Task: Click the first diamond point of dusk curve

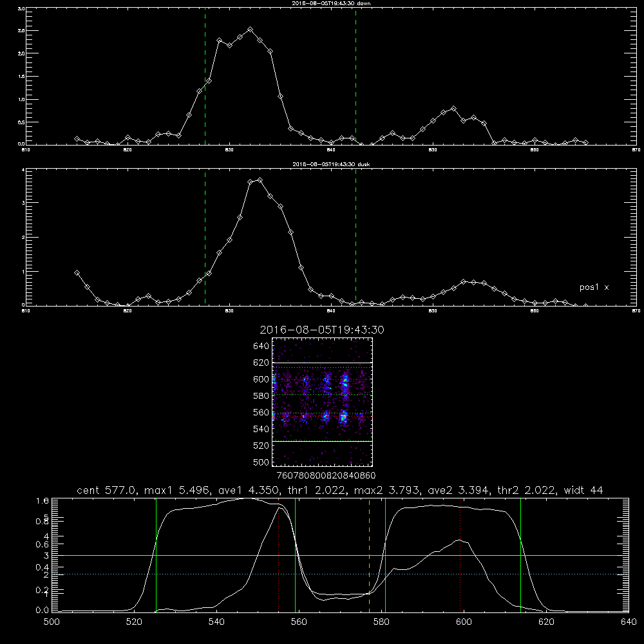Action: (x=77, y=272)
